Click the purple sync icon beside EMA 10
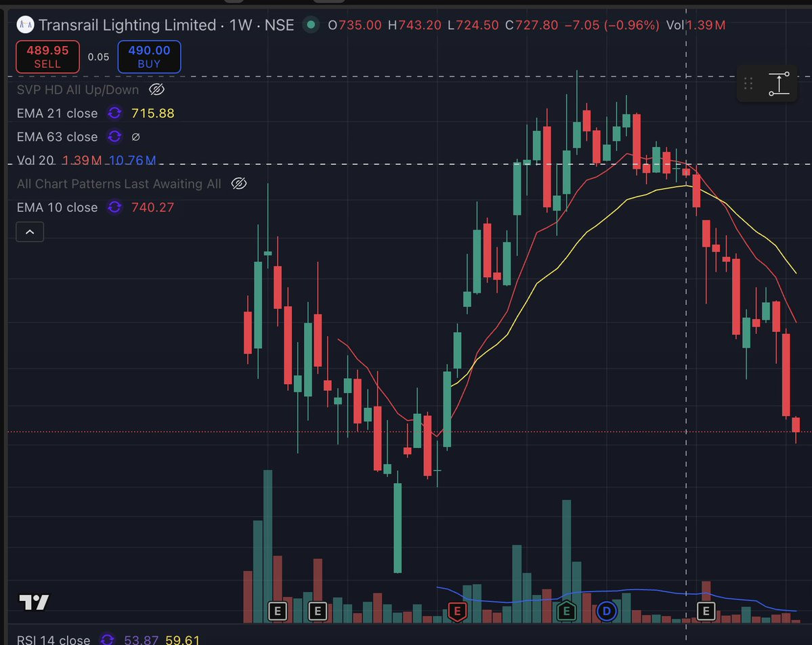 point(114,207)
